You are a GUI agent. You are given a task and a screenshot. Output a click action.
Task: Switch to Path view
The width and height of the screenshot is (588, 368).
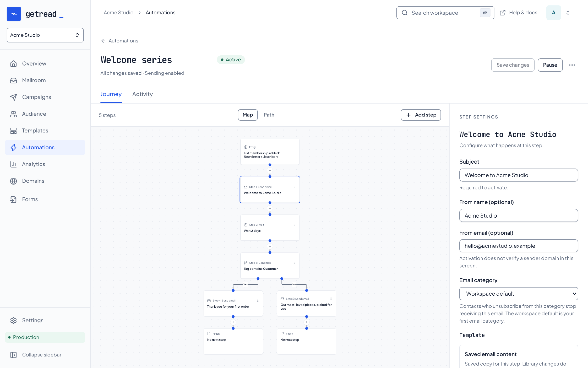pos(269,115)
